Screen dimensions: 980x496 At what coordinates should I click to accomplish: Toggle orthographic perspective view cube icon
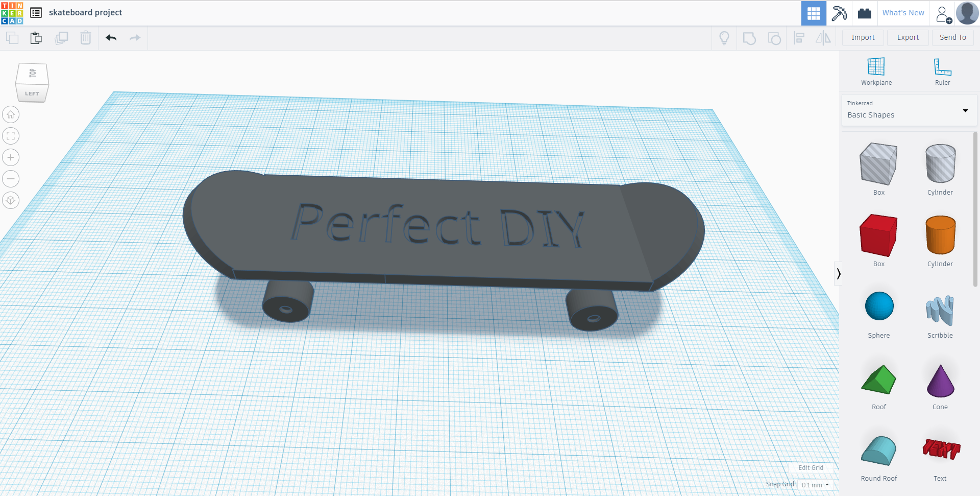tap(11, 200)
